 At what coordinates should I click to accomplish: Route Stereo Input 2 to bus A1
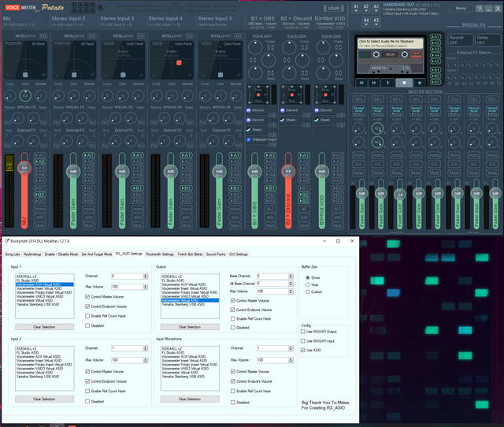(89, 155)
